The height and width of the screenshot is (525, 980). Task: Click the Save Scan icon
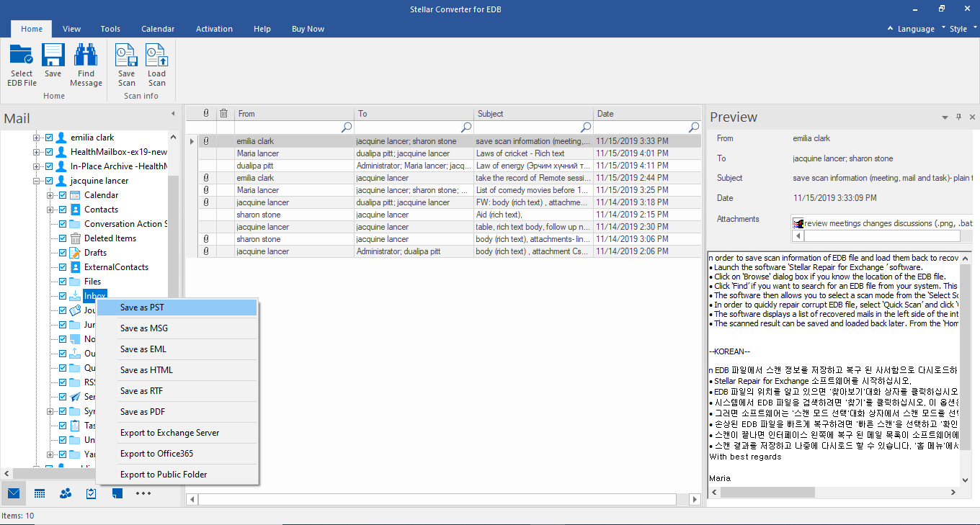(126, 55)
